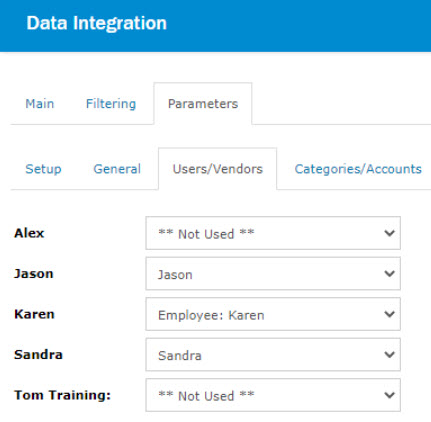Image resolution: width=431 pixels, height=422 pixels.
Task: Click the Karen field label
Action: pos(34,314)
